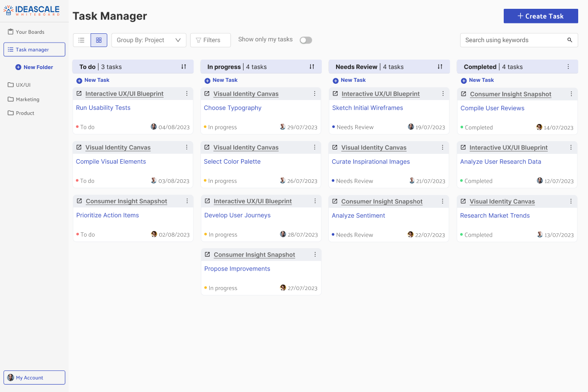588x392 pixels.
Task: Open the Group By: Project dropdown
Action: coord(149,40)
